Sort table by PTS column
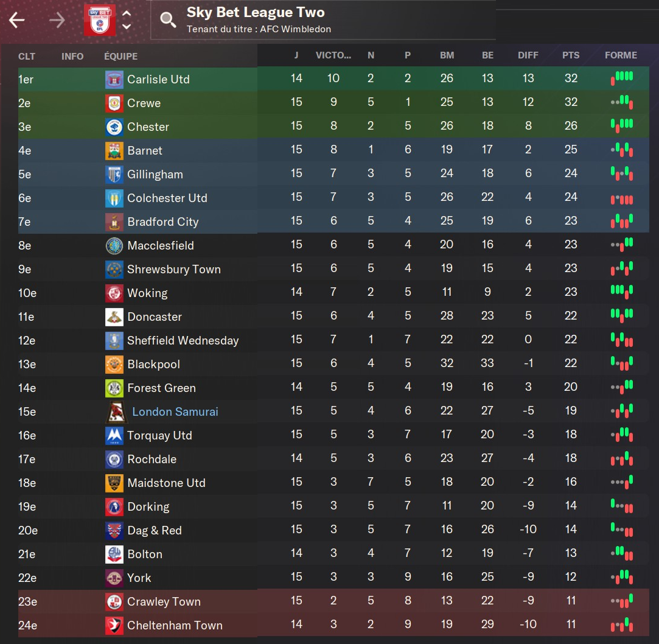659x644 pixels. [x=570, y=55]
